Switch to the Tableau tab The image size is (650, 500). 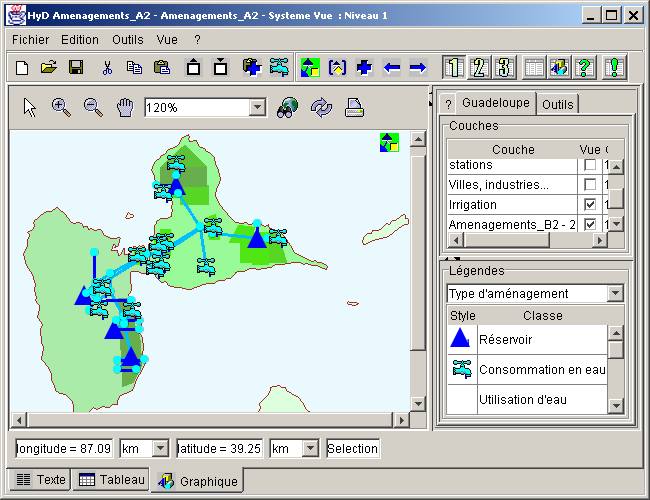tap(112, 480)
